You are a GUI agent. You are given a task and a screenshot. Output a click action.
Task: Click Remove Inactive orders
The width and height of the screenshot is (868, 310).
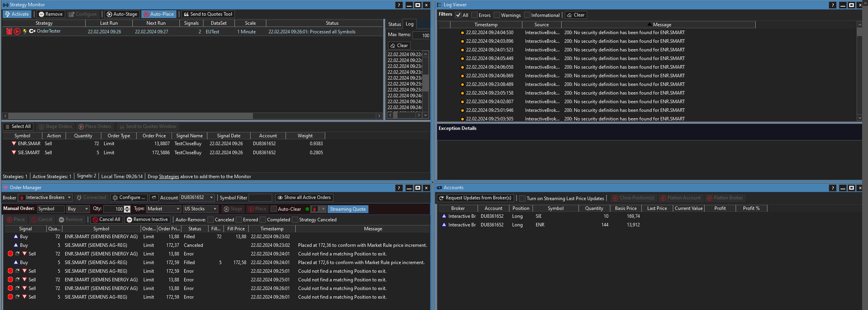[147, 220]
